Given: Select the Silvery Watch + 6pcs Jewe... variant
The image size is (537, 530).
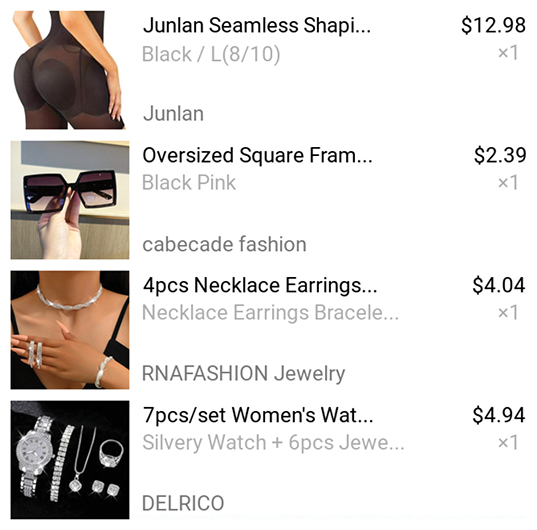Looking at the screenshot, I should pyautogui.click(x=273, y=442).
